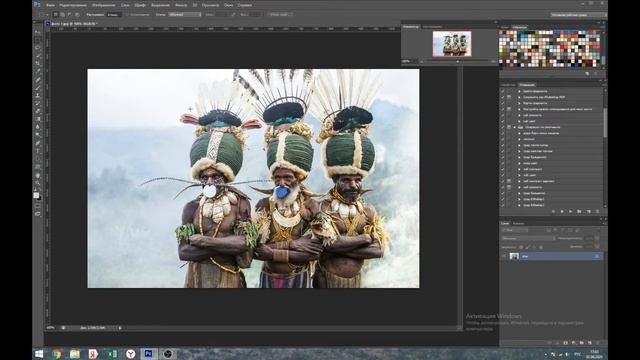The image size is (640, 360).
Task: Click Растушевка input field
Action: 114,14
